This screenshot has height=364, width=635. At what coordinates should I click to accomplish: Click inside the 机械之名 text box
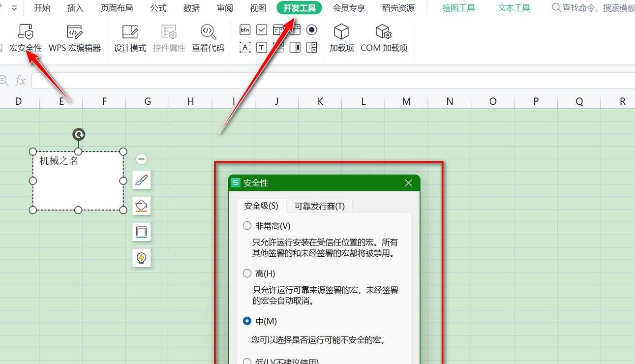[x=78, y=181]
